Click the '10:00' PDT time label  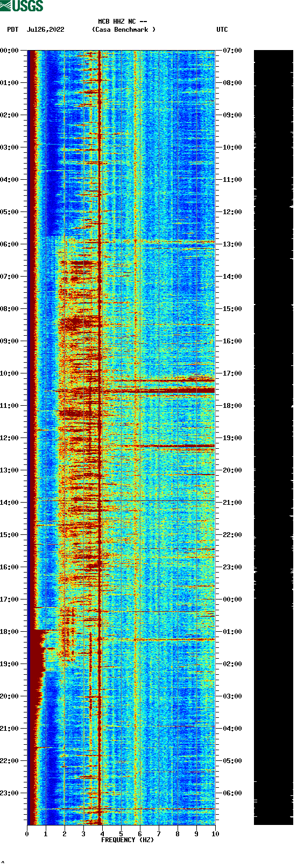[x=9, y=373]
